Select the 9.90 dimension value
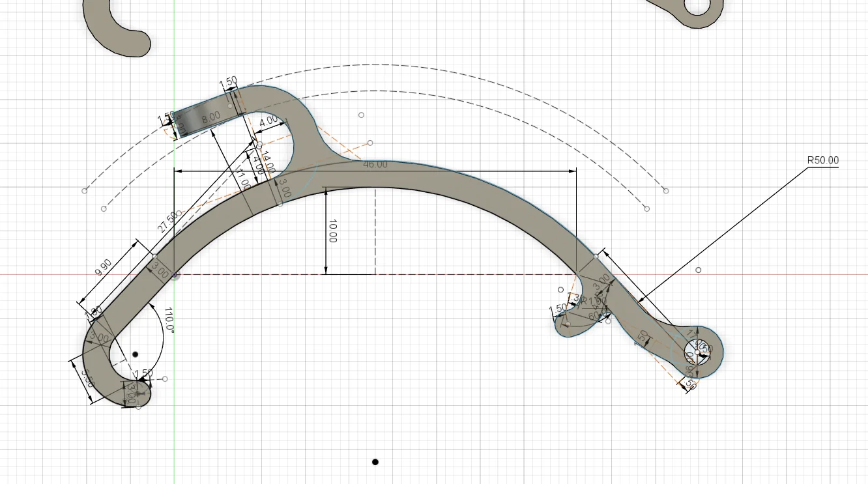This screenshot has width=868, height=484. 103,268
